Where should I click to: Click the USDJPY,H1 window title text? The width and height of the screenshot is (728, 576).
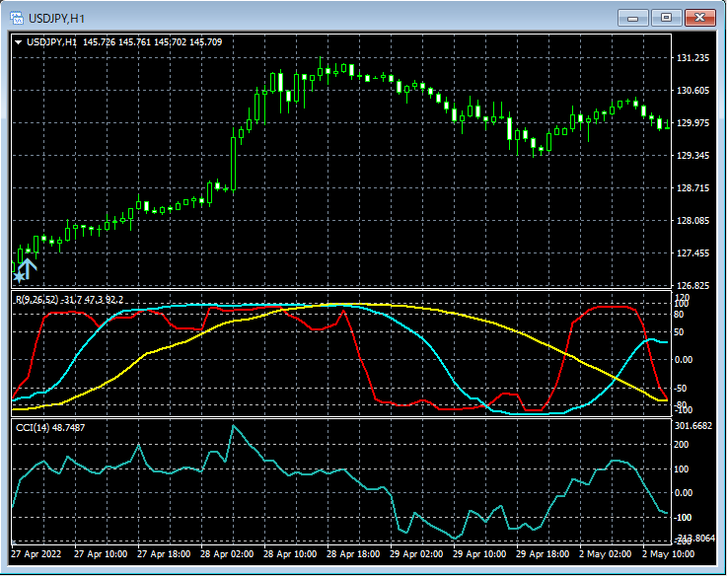(x=56, y=19)
